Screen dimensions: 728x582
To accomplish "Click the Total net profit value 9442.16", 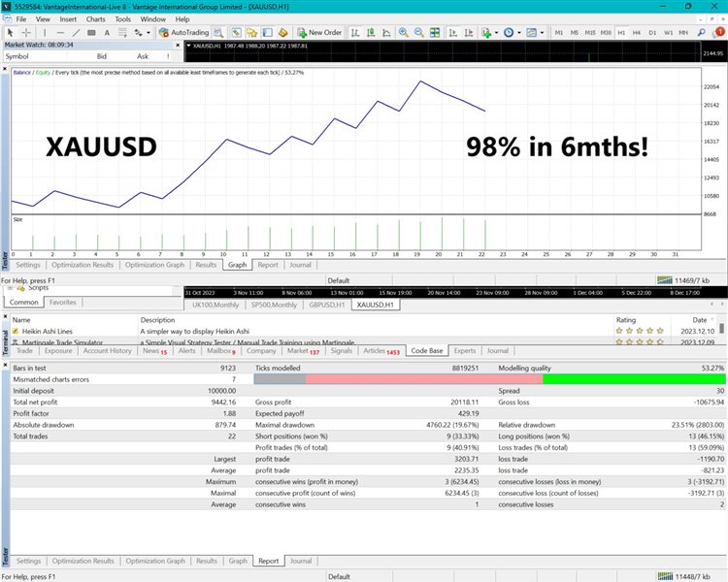I will click(x=223, y=403).
